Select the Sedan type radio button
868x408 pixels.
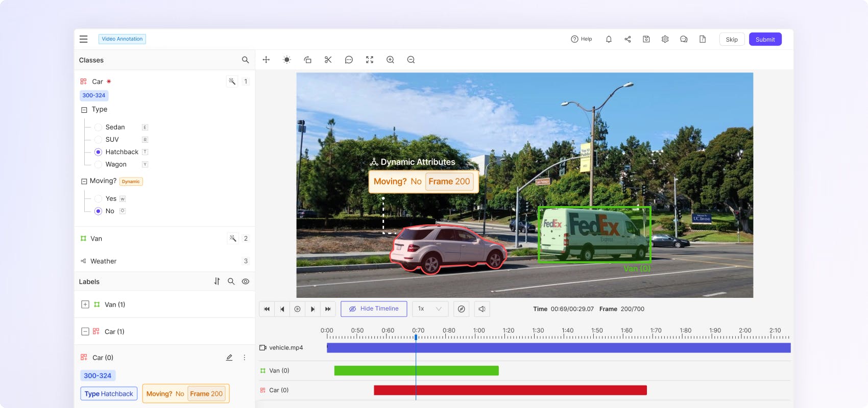pyautogui.click(x=98, y=127)
